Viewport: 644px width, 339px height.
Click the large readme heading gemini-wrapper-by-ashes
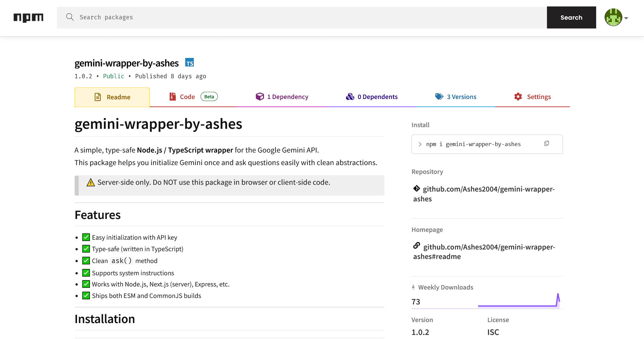coord(158,124)
